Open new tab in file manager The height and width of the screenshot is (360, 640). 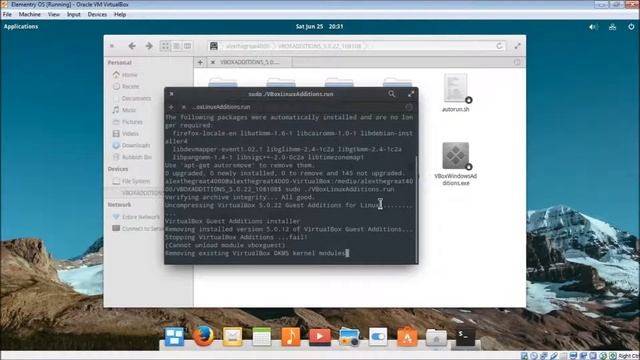(200, 62)
